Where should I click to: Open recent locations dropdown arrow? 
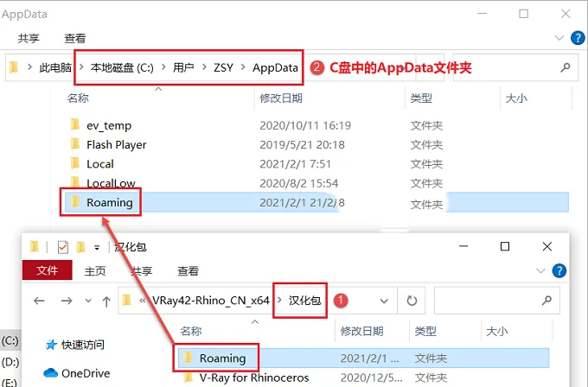(x=88, y=301)
